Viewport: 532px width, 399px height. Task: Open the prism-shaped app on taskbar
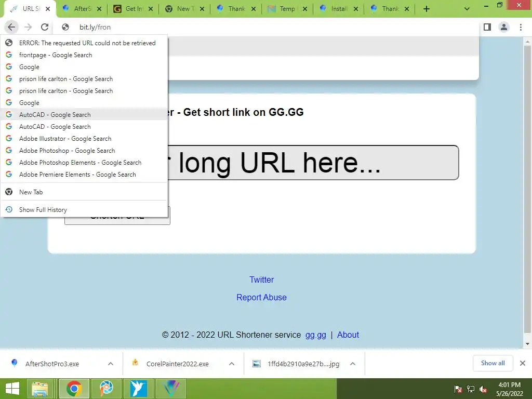tap(170, 389)
